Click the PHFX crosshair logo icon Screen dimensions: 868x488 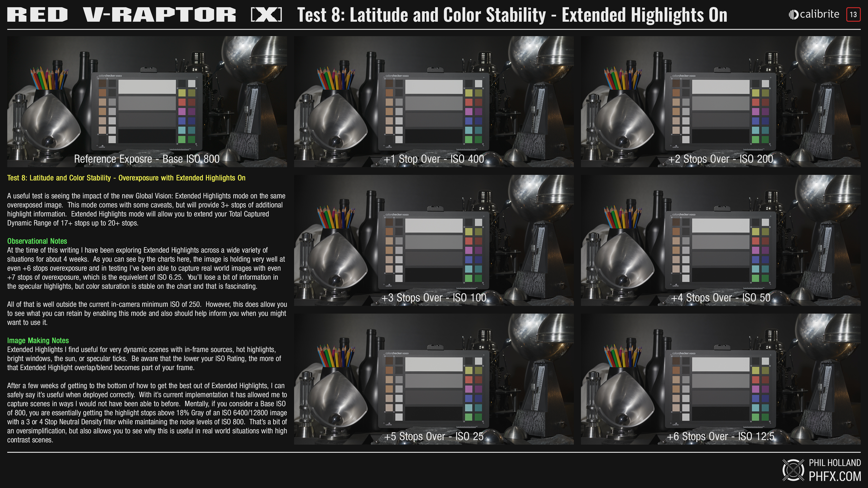[x=793, y=470]
